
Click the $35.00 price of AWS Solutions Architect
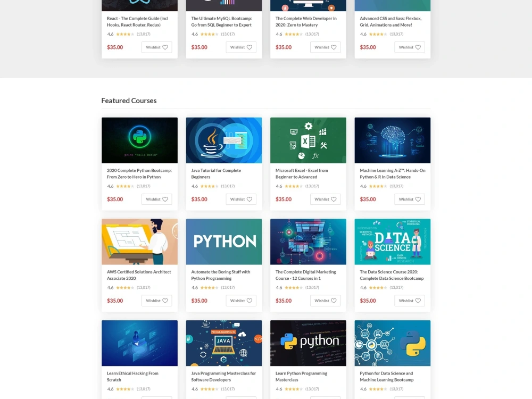(x=115, y=301)
